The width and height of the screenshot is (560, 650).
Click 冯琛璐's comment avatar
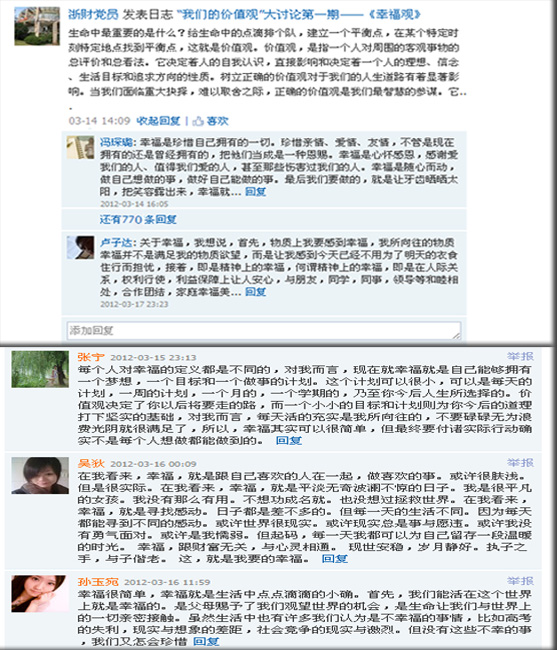(x=80, y=148)
